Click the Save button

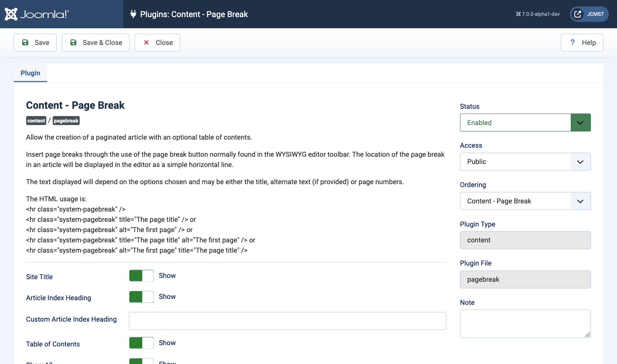(35, 43)
